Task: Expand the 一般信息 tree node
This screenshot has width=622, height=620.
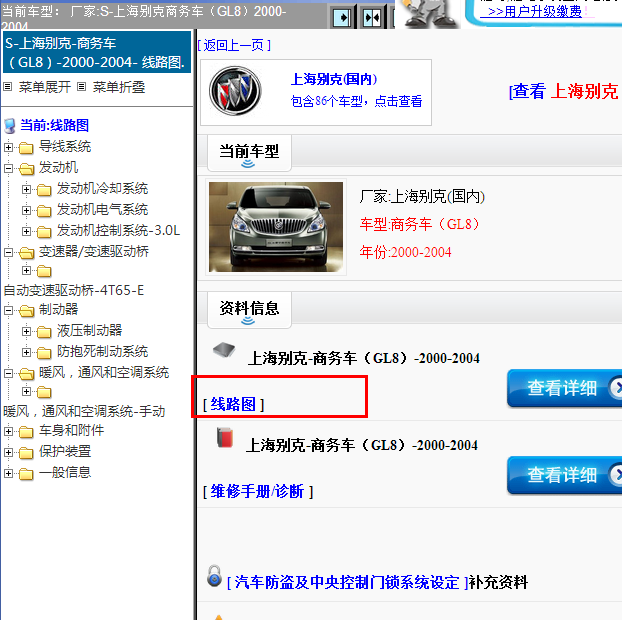Action: click(8, 473)
